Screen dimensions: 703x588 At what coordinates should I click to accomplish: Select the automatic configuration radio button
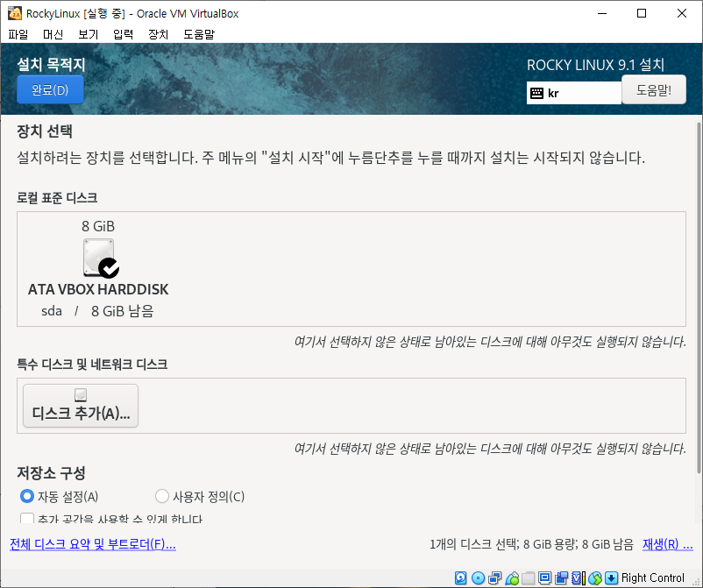[x=27, y=496]
